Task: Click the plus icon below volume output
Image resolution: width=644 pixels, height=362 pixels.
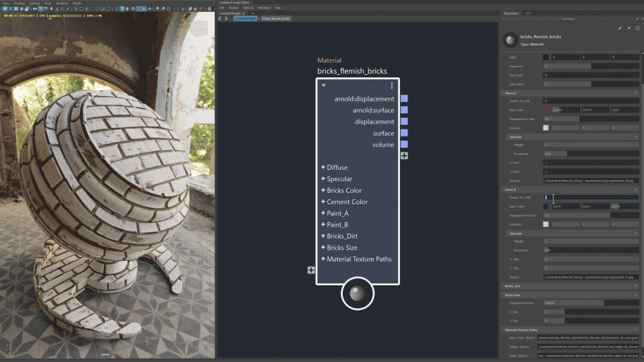Action: click(404, 155)
